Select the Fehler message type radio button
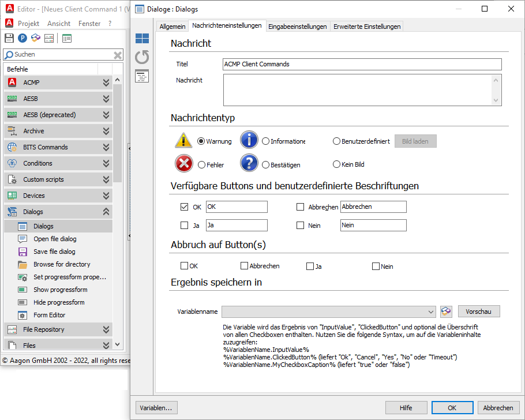This screenshot has height=420, width=525. point(201,164)
